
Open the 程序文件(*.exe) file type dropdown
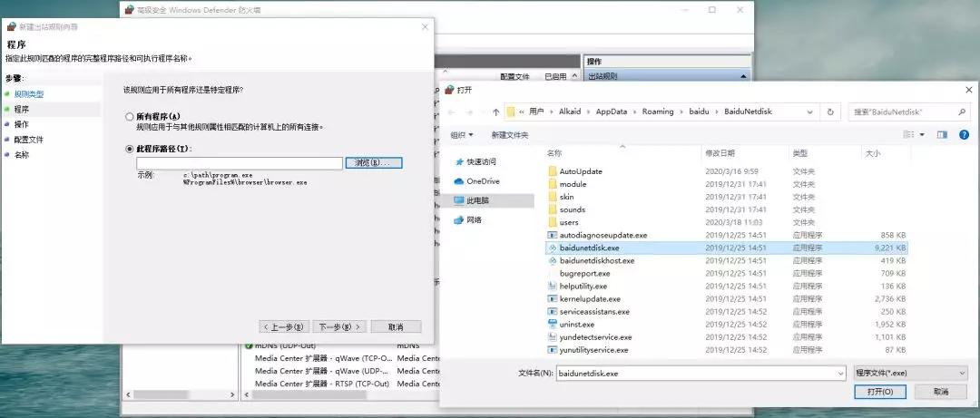[911, 373]
